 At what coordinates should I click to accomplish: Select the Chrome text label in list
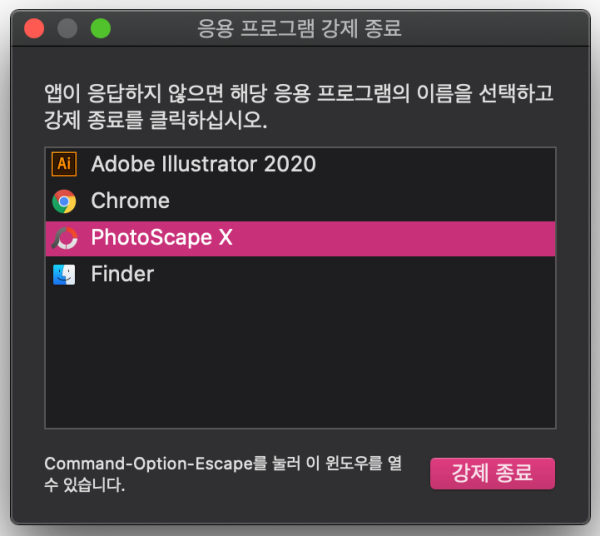tap(130, 201)
